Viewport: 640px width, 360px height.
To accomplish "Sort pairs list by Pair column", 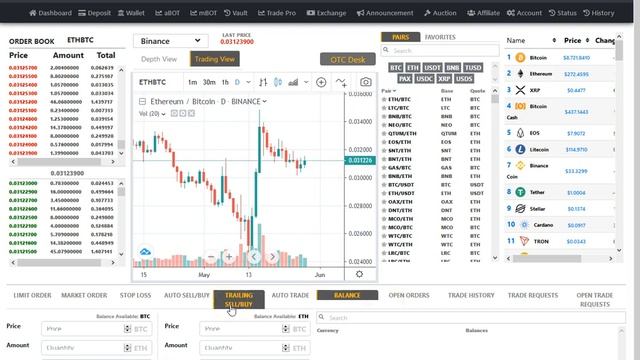I will [389, 91].
